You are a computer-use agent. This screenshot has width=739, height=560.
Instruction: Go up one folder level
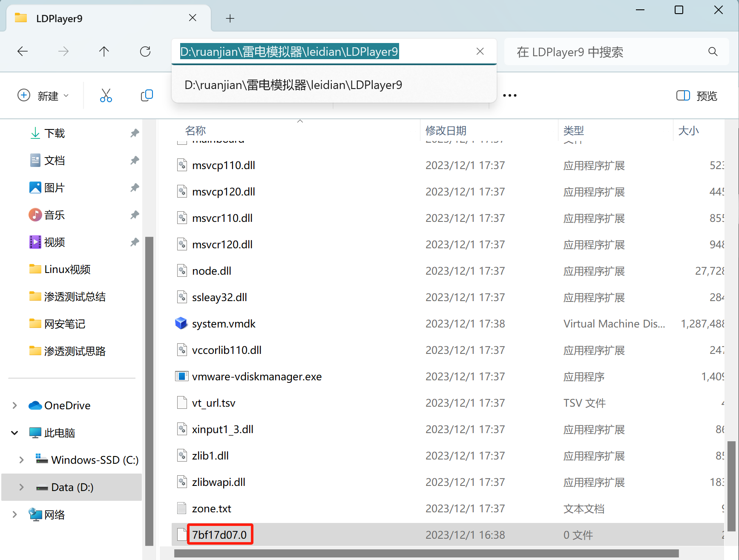point(104,52)
